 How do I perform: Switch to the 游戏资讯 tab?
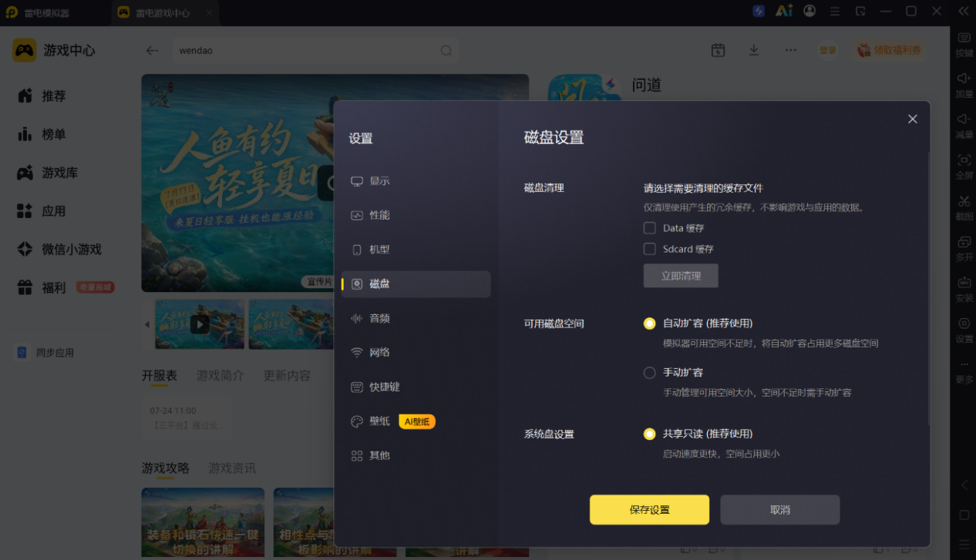tap(232, 468)
